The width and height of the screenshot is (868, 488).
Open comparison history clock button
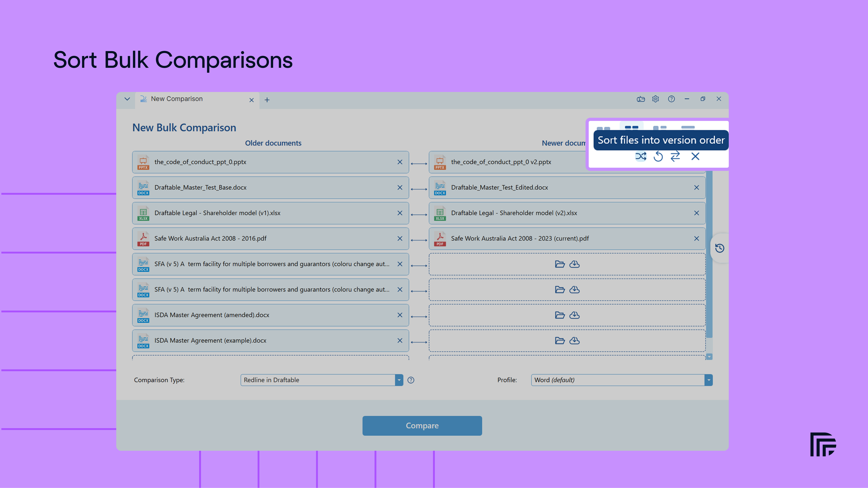[x=720, y=248]
